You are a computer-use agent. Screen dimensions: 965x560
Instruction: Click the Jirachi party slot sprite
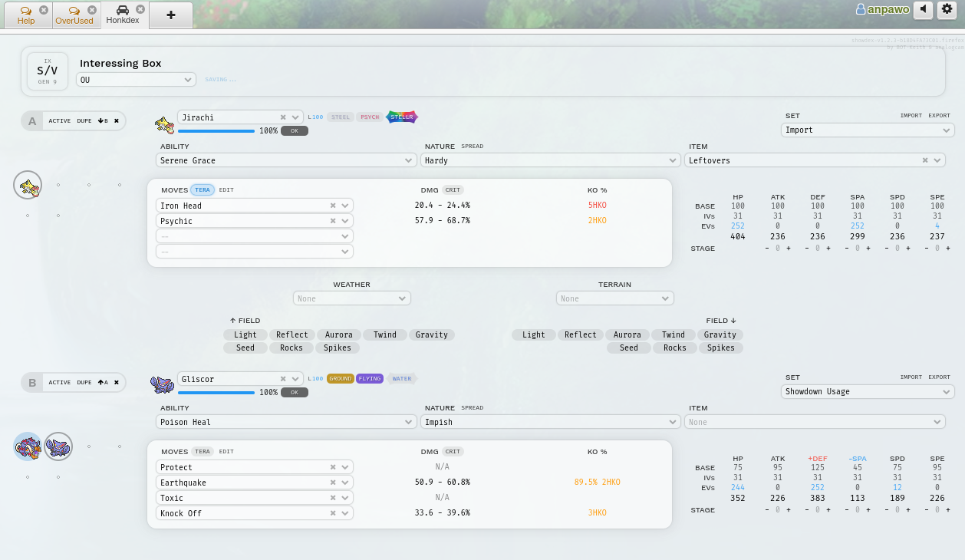point(28,185)
